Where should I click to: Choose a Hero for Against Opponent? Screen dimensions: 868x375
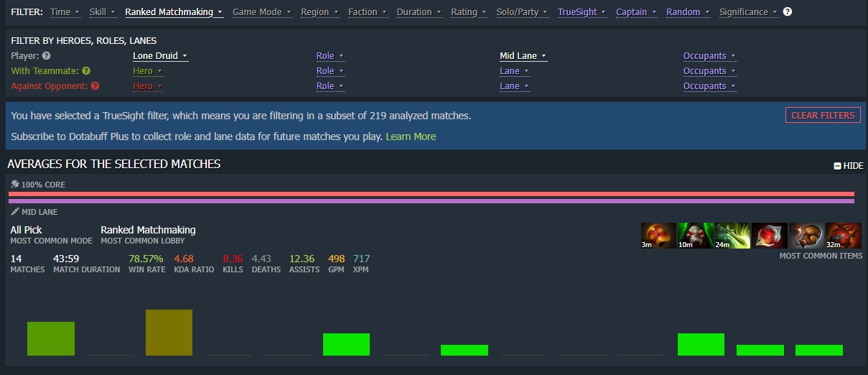point(148,86)
